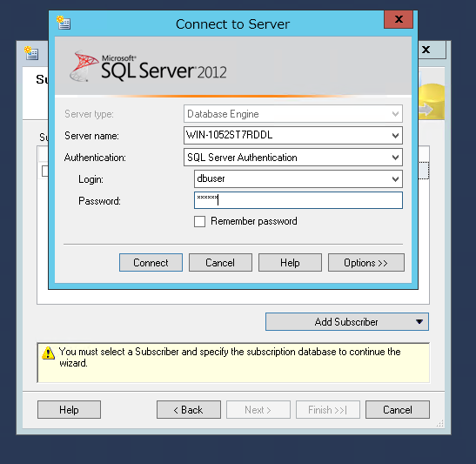
Task: Focus the Password input field
Action: (298, 200)
